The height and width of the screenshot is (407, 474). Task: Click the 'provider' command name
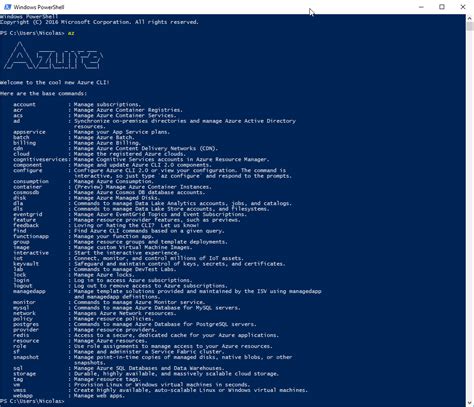click(x=26, y=330)
